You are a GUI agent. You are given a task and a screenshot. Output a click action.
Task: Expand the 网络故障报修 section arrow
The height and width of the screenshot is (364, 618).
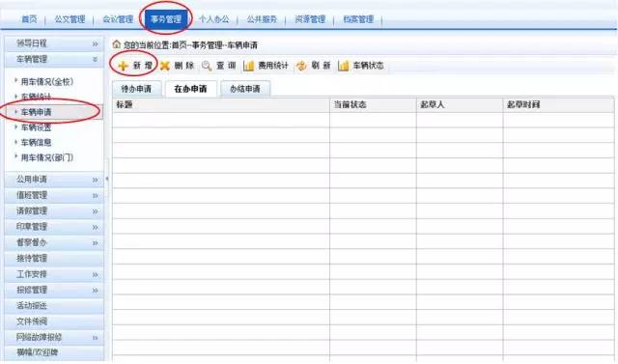click(x=95, y=338)
